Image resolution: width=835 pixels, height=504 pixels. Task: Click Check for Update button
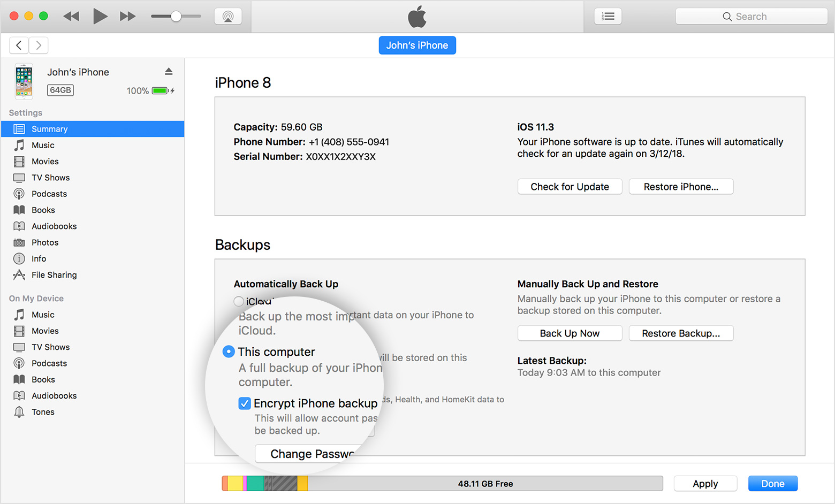(570, 187)
